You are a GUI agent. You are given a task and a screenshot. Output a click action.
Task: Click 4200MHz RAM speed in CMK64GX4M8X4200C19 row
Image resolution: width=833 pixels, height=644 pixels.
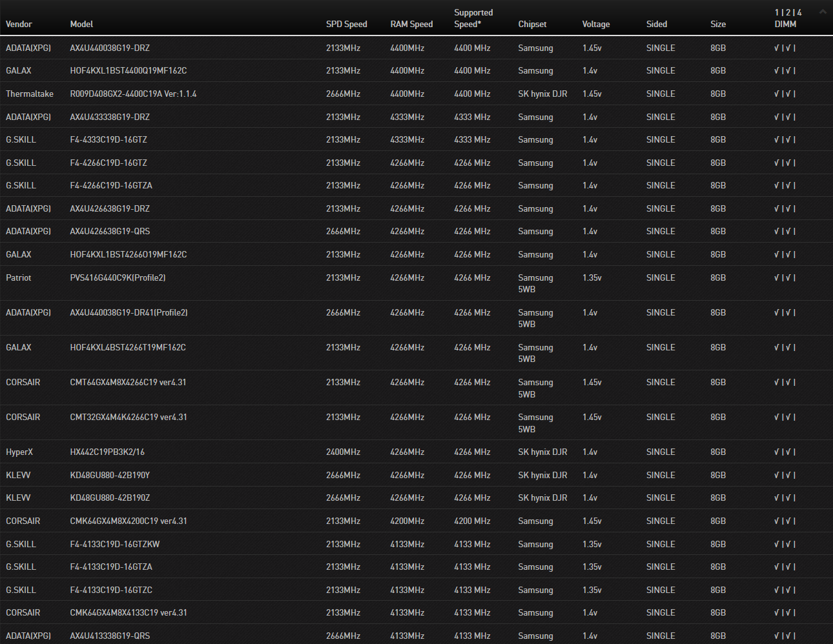coord(407,521)
